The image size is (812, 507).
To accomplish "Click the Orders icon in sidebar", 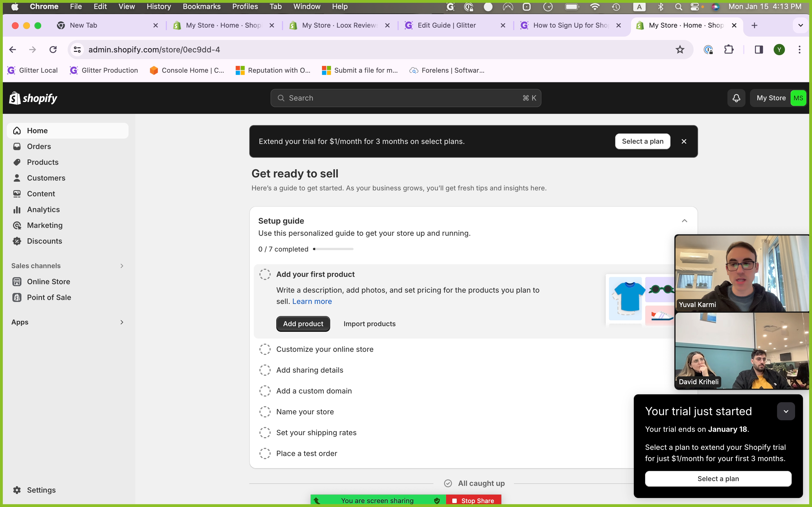I will click(x=17, y=146).
